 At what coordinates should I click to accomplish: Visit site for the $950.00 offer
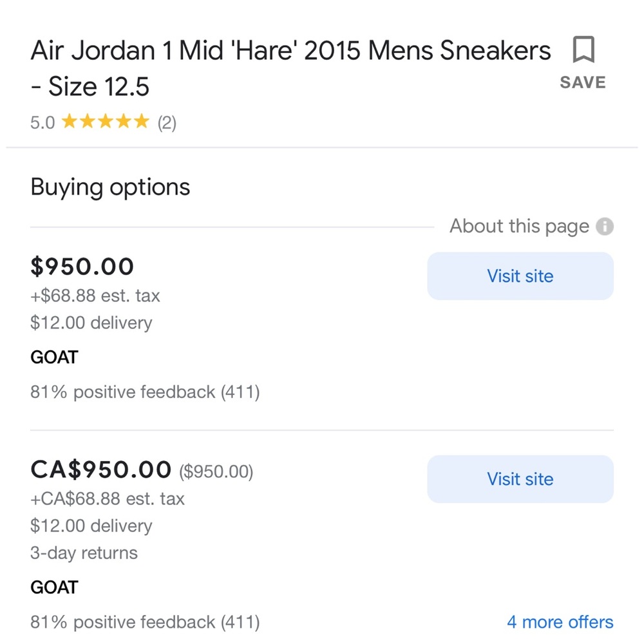coord(520,276)
